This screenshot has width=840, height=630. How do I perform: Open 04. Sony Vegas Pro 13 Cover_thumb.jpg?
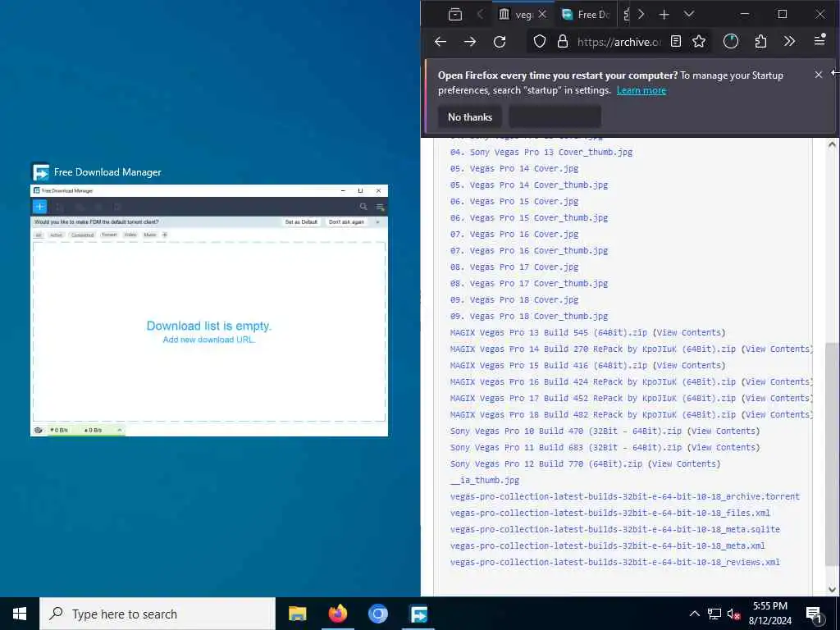541,152
